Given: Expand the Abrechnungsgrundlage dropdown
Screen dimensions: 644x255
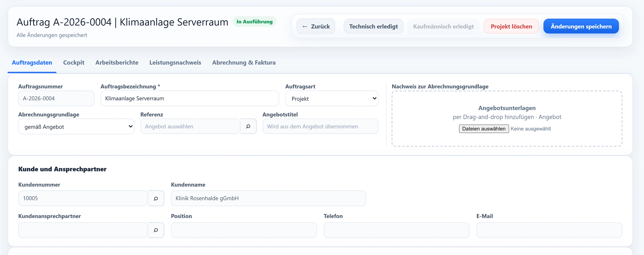Looking at the screenshot, I should [x=76, y=126].
